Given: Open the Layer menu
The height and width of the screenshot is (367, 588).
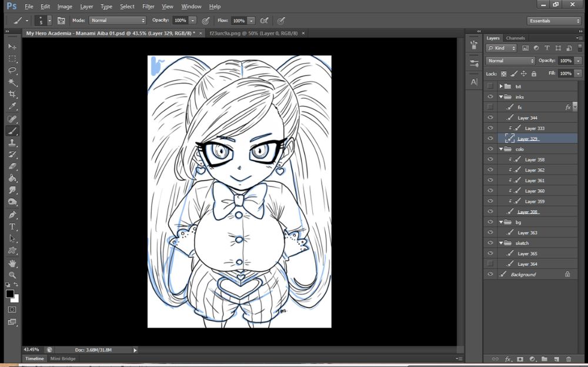Looking at the screenshot, I should coord(86,6).
